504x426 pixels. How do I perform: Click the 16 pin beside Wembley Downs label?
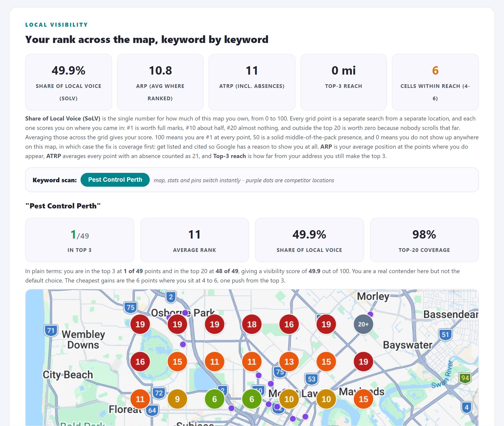tap(140, 362)
